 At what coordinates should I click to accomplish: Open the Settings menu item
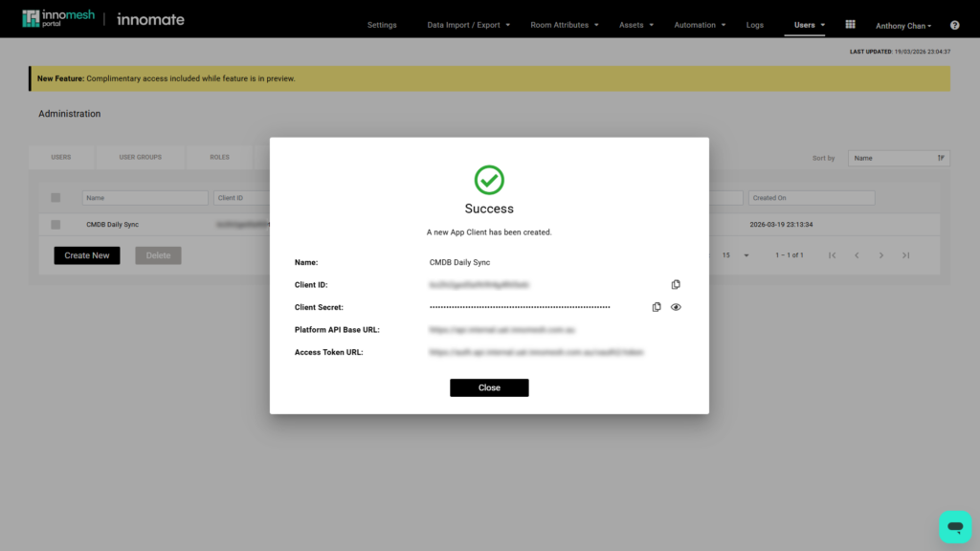tap(382, 26)
